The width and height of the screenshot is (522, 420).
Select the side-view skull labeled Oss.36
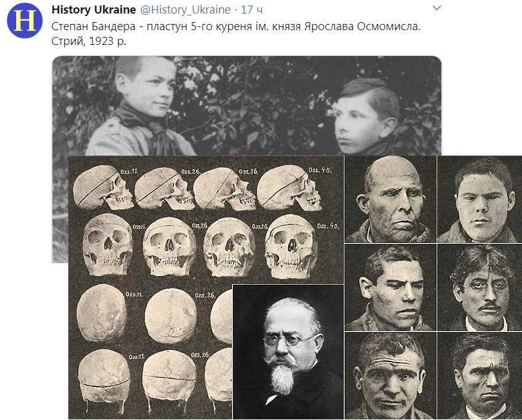(224, 189)
